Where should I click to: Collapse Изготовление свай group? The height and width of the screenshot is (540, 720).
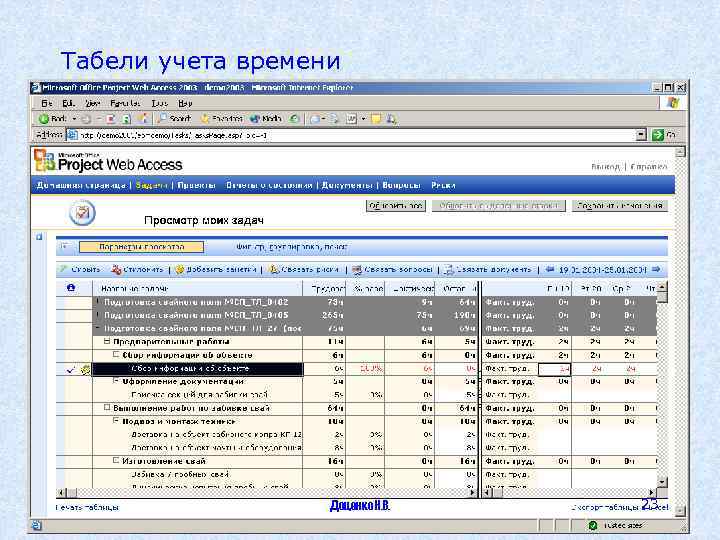[x=116, y=461]
